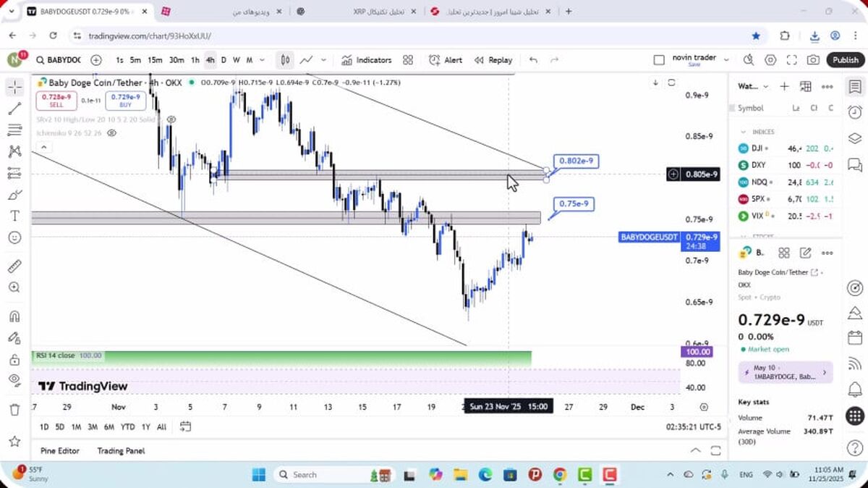
Task: Select the Text annotation tool
Action: [14, 216]
